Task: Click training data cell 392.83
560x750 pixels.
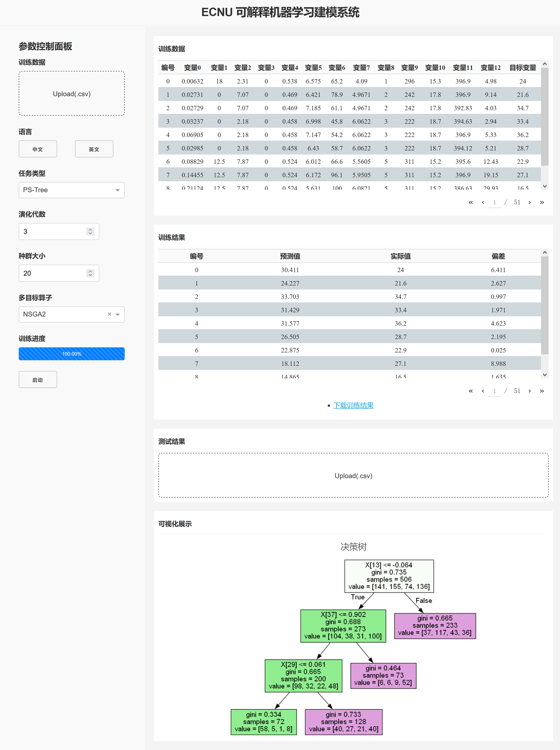Action: (463, 108)
